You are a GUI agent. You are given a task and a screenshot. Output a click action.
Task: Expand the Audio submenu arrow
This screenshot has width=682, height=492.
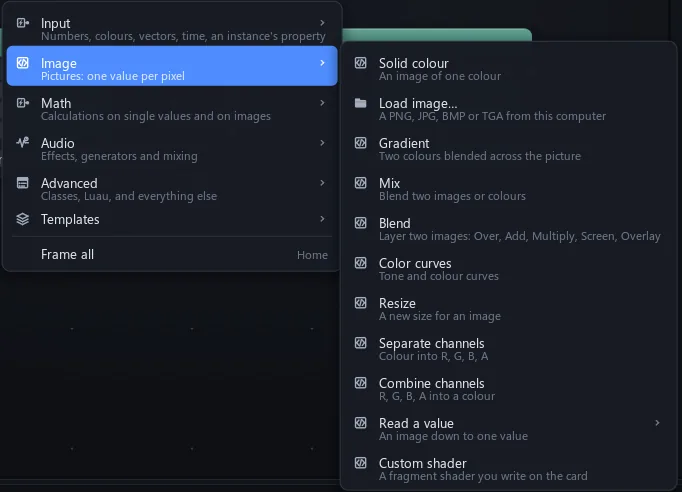[322, 143]
